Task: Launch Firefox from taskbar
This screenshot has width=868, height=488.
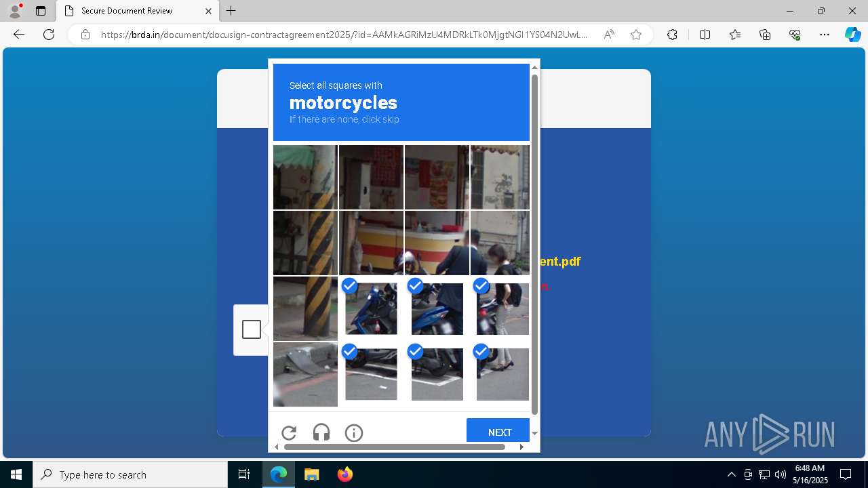Action: [x=344, y=474]
